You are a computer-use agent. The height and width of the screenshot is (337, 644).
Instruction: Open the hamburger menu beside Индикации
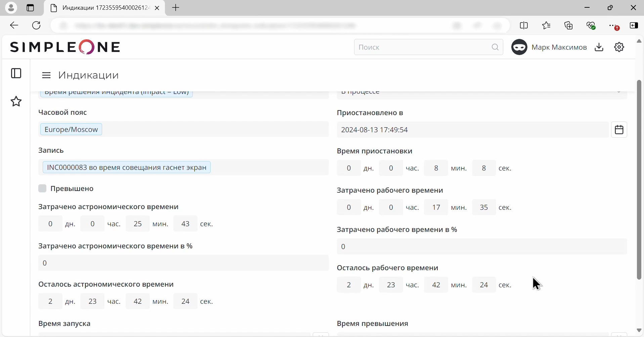pyautogui.click(x=46, y=76)
